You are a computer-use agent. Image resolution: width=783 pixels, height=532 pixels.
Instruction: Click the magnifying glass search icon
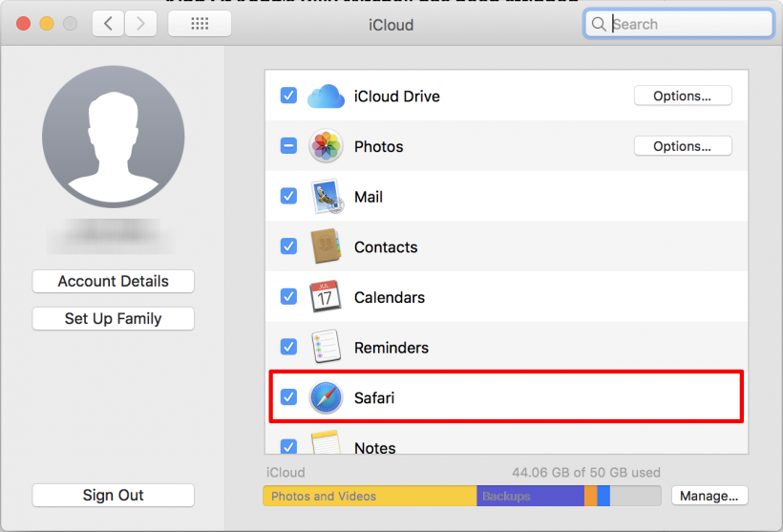point(599,24)
